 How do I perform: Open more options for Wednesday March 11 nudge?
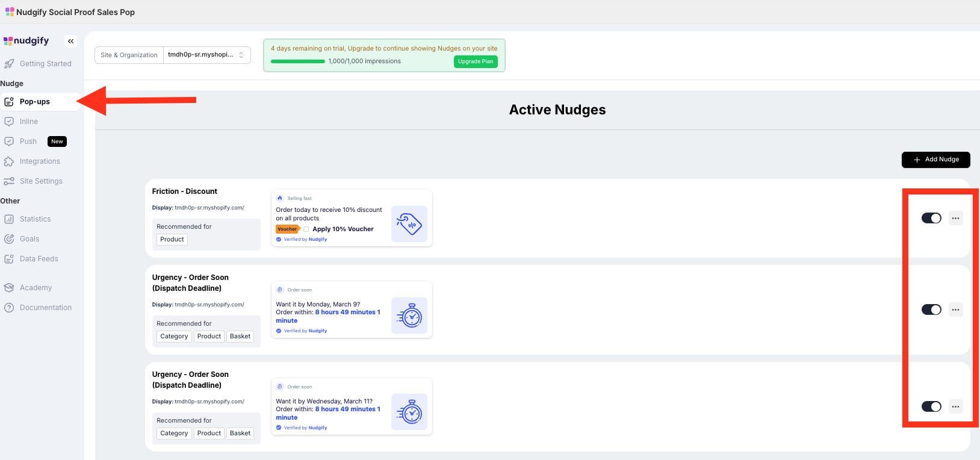coord(956,406)
